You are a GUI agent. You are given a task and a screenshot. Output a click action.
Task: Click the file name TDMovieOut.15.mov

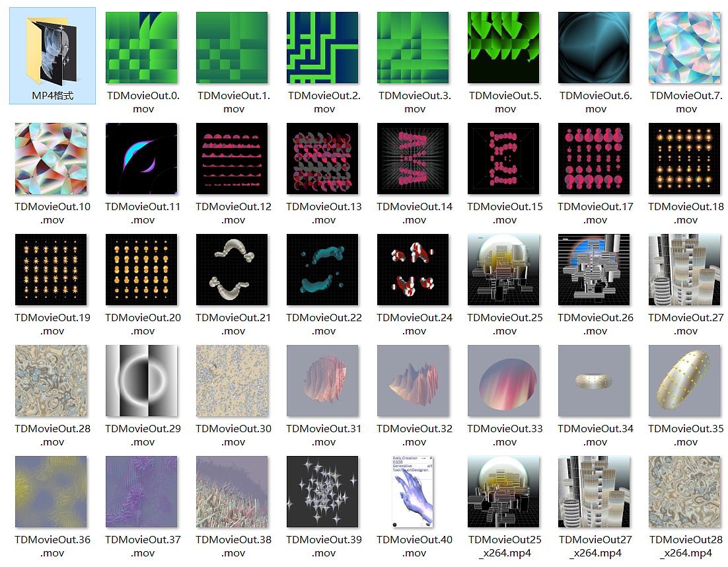[505, 213]
